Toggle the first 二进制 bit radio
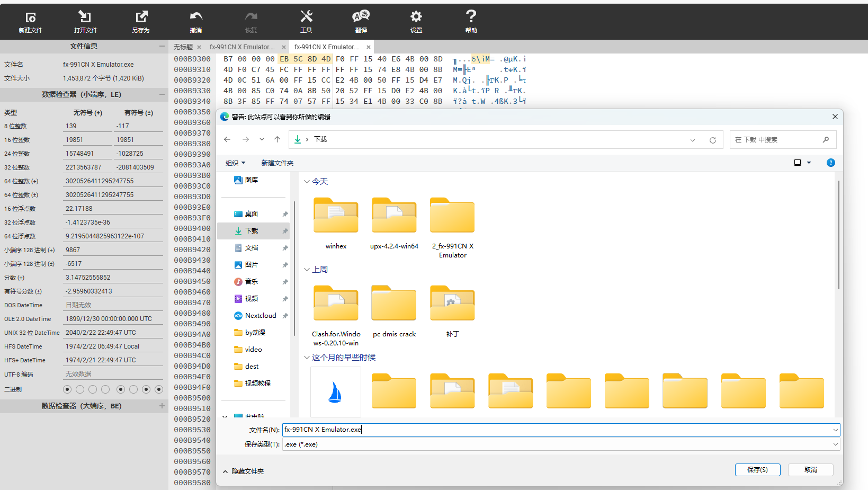Screen dimensions: 868x490 coord(67,389)
